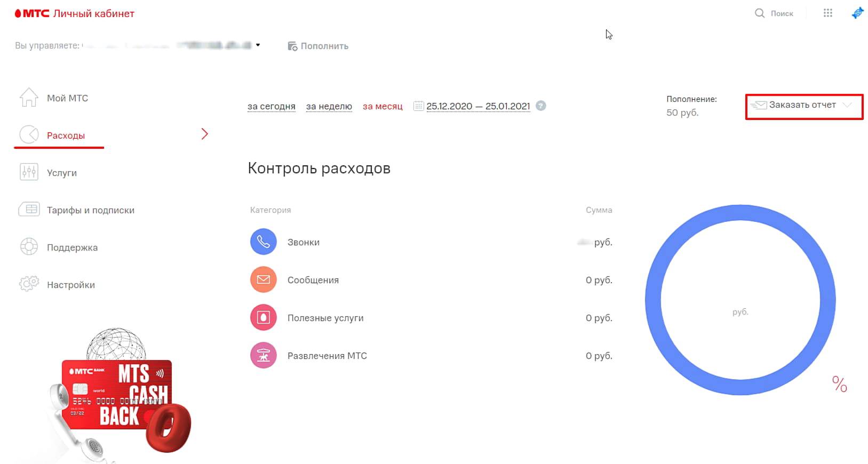Expand the Заказать отчет dropdown
Image resolution: width=868 pixels, height=464 pixels.
point(847,105)
